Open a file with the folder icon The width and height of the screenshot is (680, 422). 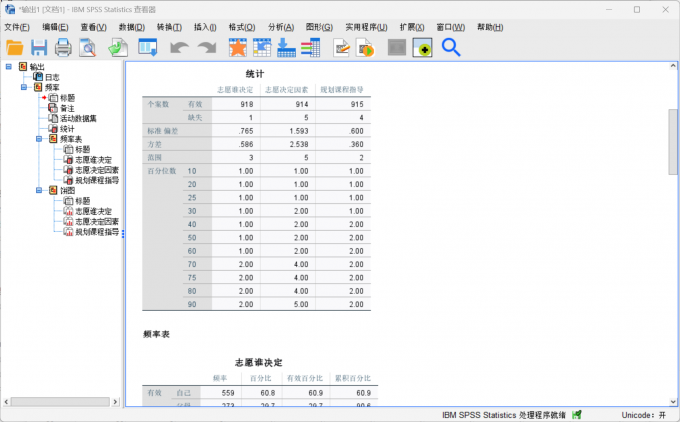[15, 47]
